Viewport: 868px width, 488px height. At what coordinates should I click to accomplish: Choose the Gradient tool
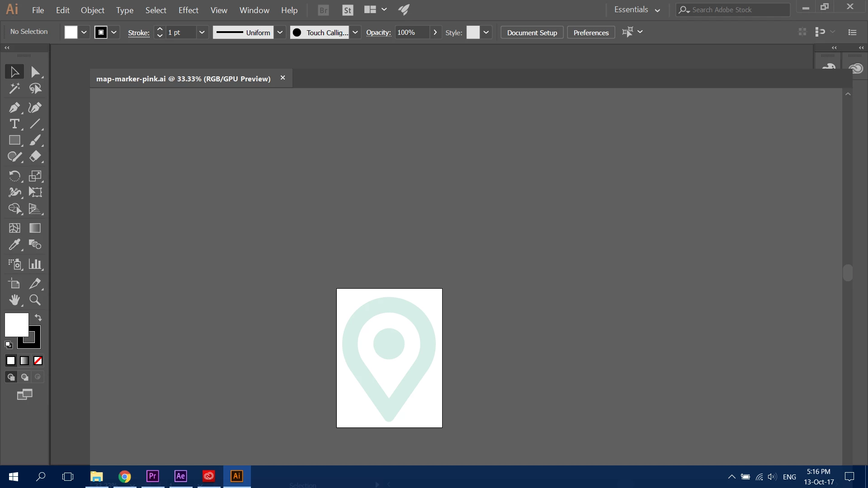tap(35, 228)
